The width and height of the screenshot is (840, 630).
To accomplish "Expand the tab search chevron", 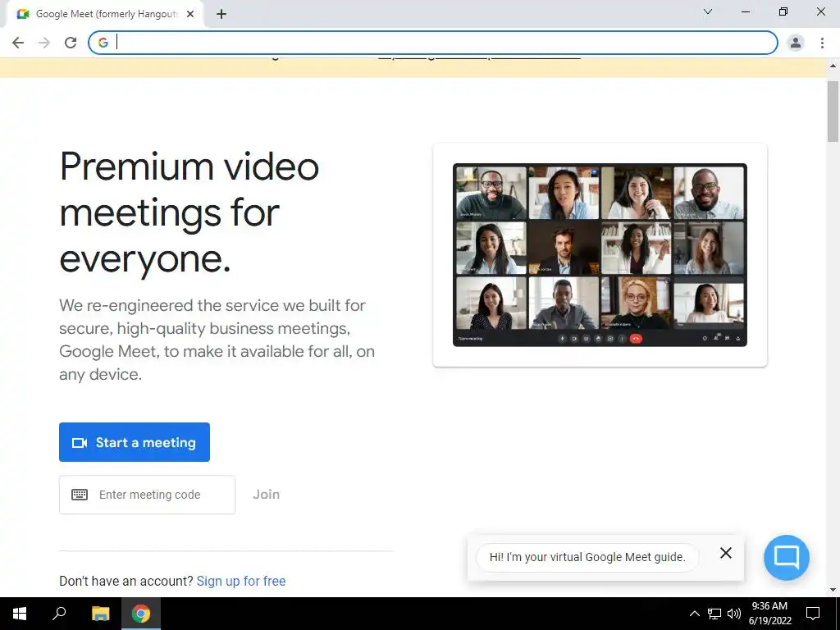I will pyautogui.click(x=708, y=11).
